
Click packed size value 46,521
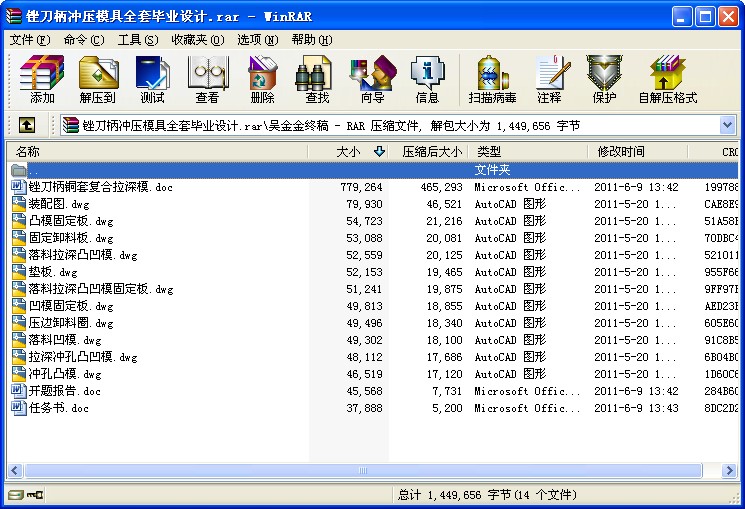444,204
